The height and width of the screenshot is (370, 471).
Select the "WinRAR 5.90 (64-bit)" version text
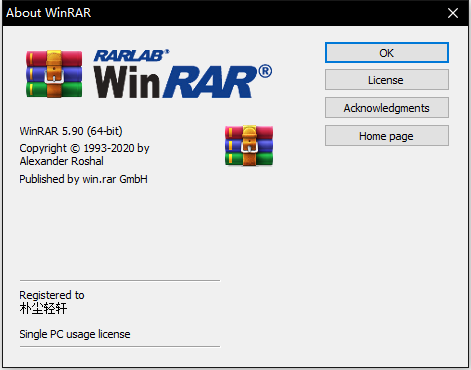tap(71, 131)
